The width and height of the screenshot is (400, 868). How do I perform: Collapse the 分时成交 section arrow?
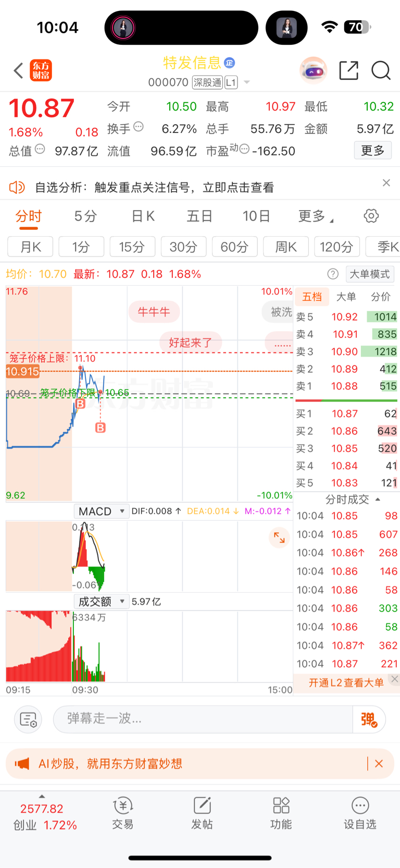(378, 499)
